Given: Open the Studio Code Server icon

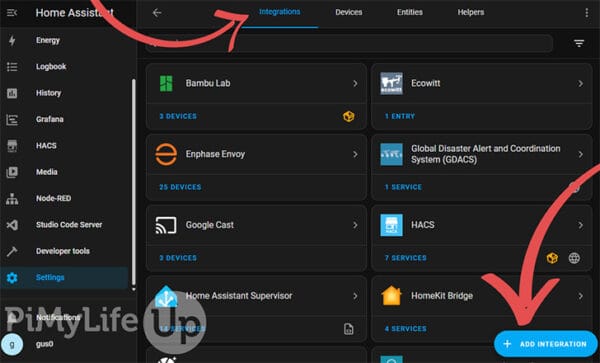Looking at the screenshot, I should [x=12, y=225].
